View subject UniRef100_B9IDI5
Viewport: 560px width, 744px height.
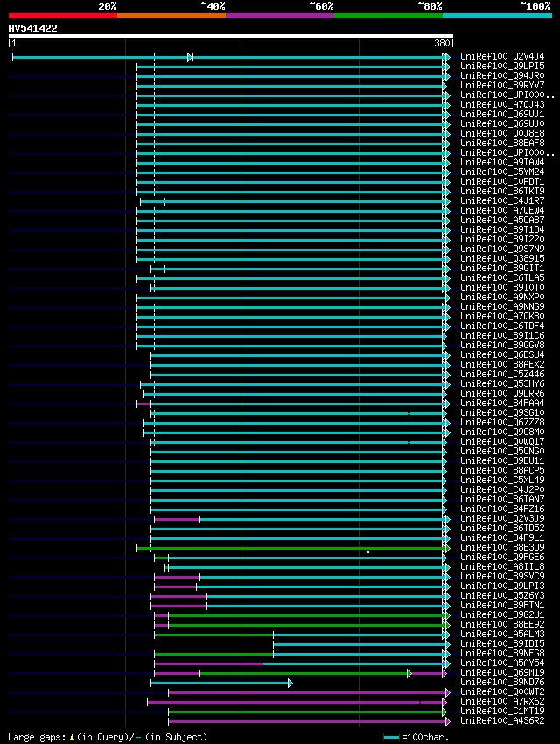click(x=502, y=644)
